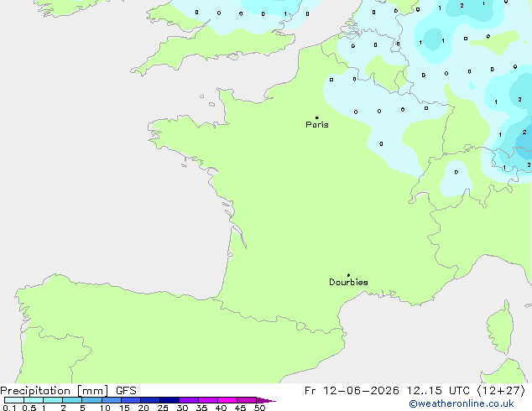Pick the 0.1–0.5 mm legend swatch
532x411 pixels.
tap(14, 400)
